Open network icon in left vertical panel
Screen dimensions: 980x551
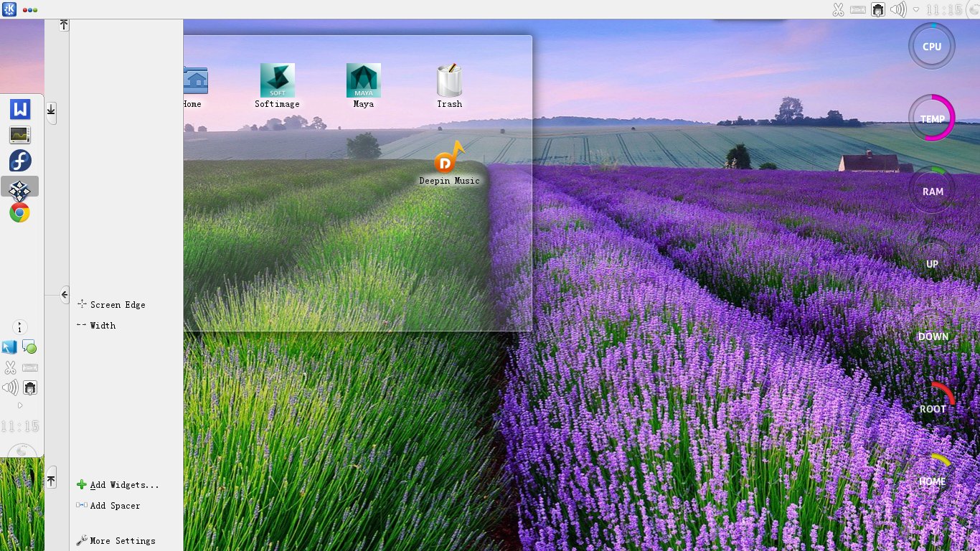pyautogui.click(x=29, y=388)
